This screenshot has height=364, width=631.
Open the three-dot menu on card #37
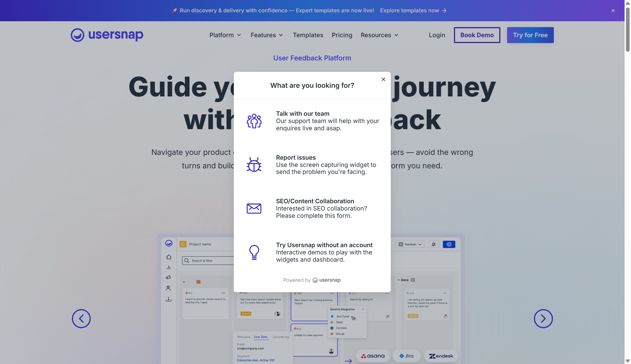pos(445,293)
